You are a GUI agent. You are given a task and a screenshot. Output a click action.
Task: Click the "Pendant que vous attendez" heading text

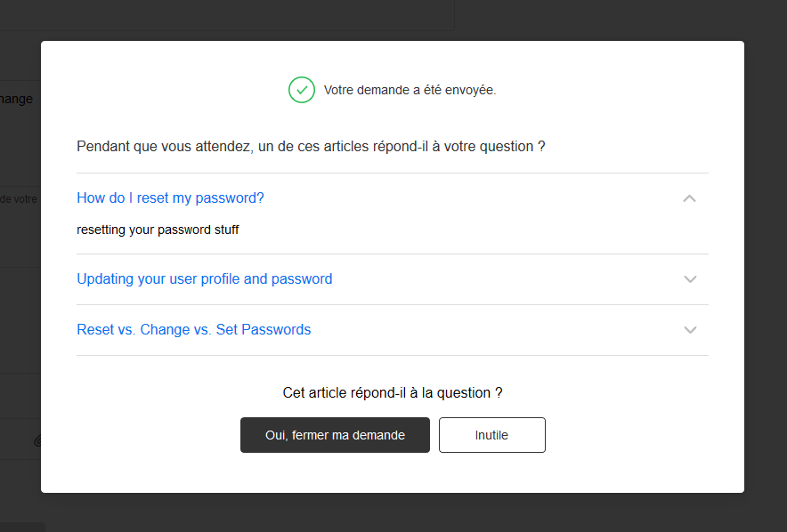[x=311, y=146]
